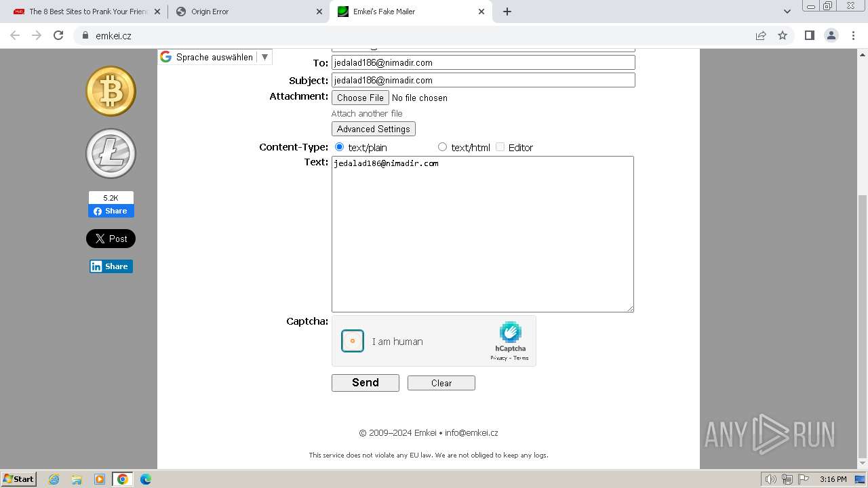Viewport: 868px width, 488px height.
Task: Open the hCaptcha Privacy link
Action: pos(498,358)
